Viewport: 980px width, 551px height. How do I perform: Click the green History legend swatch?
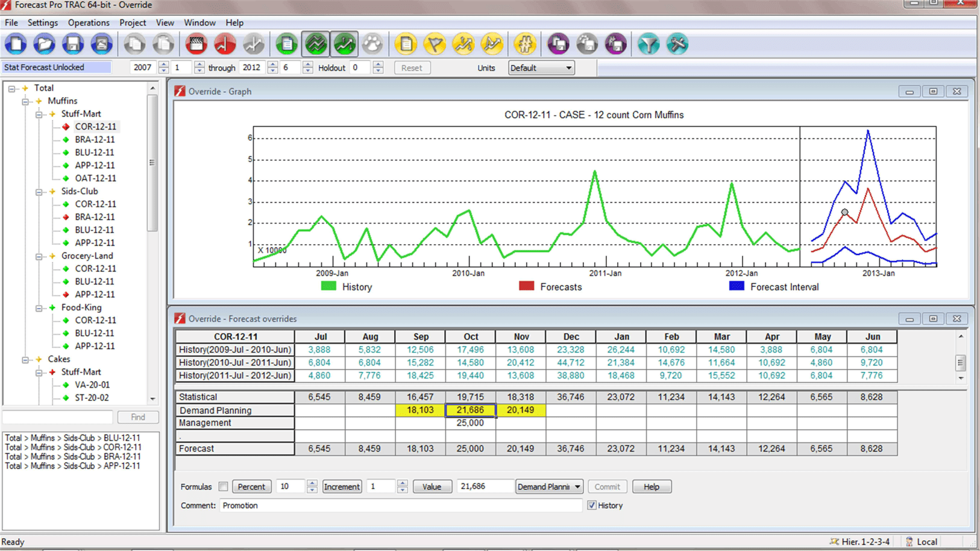[328, 286]
